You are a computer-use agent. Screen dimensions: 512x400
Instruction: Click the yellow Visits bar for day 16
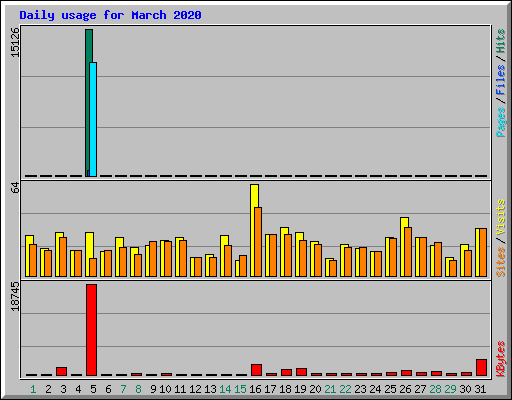point(253,230)
